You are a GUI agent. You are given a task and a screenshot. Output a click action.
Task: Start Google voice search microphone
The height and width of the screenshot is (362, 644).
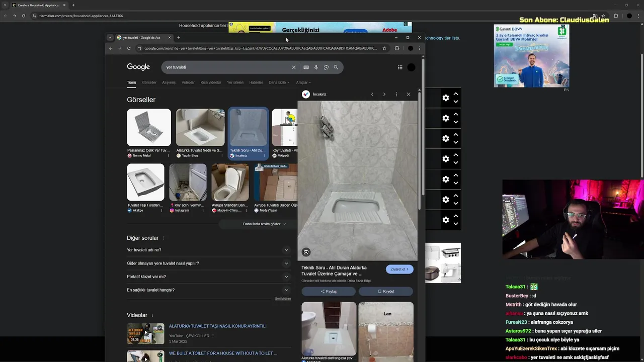click(316, 67)
